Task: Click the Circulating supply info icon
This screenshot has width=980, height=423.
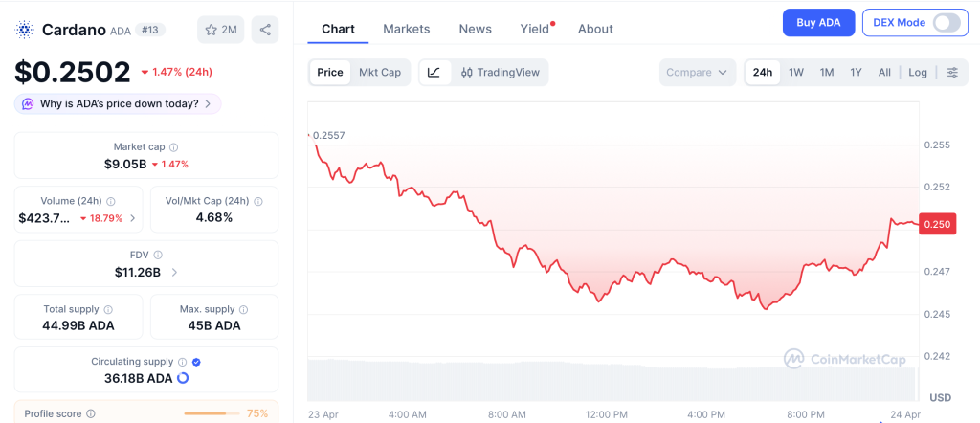Action: 182,362
